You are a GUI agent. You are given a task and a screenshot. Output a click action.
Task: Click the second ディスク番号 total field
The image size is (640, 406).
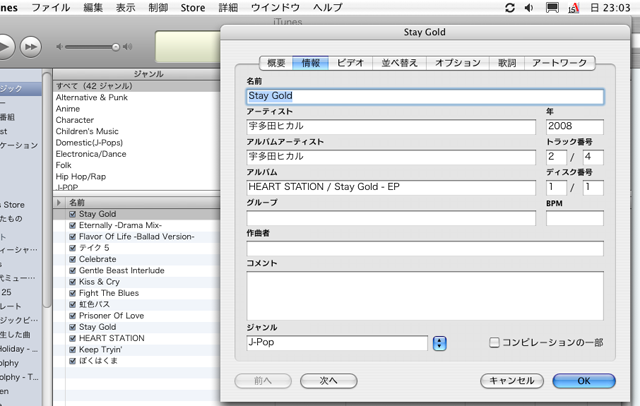593,188
